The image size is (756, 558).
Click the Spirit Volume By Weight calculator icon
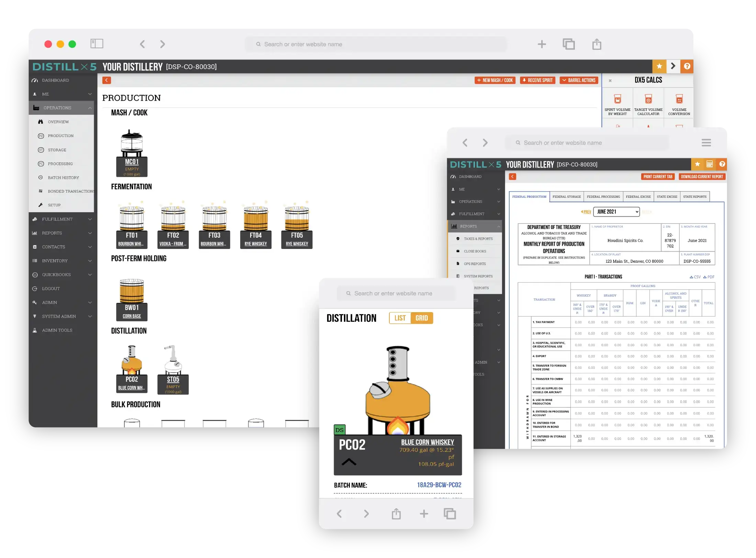click(x=617, y=100)
